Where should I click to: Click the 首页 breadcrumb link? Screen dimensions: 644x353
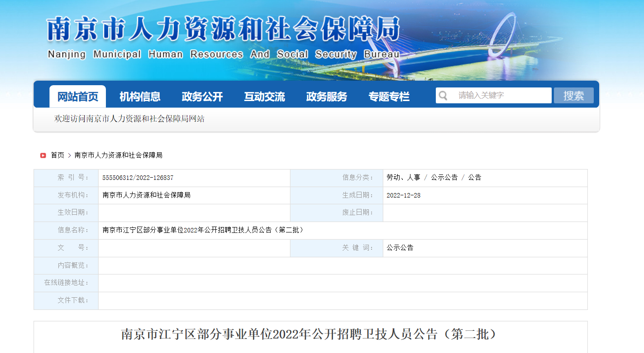click(x=57, y=155)
